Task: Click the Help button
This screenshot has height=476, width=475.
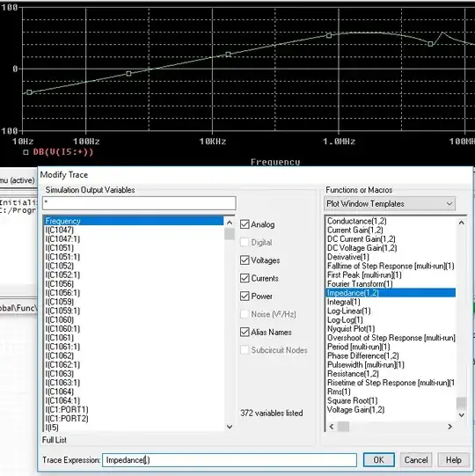Action: pyautogui.click(x=454, y=460)
